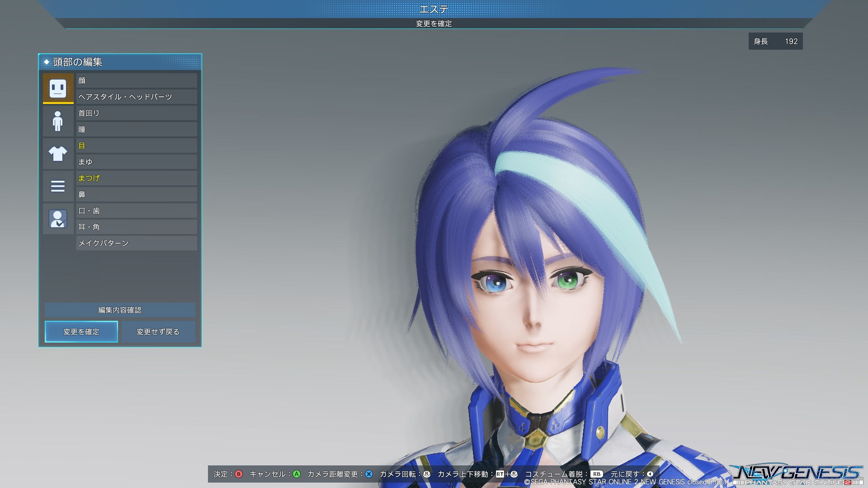Select the face/head editing category icon

pos(58,88)
